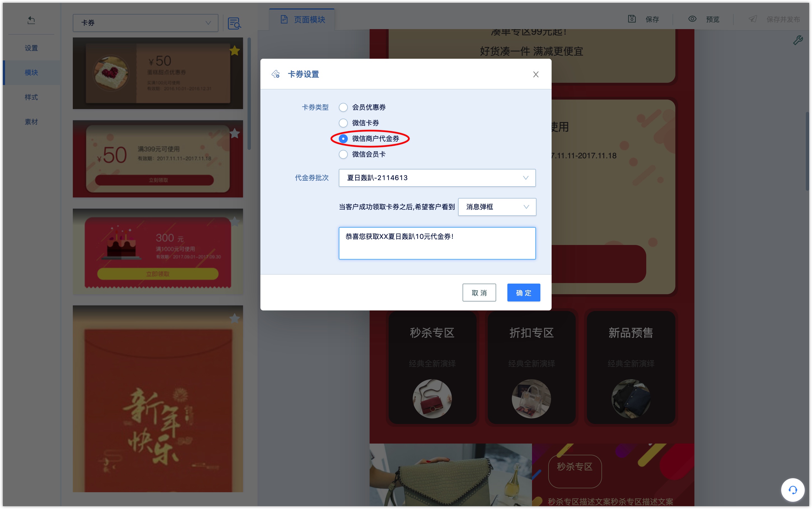
Task: Click the message text input field
Action: (x=437, y=243)
